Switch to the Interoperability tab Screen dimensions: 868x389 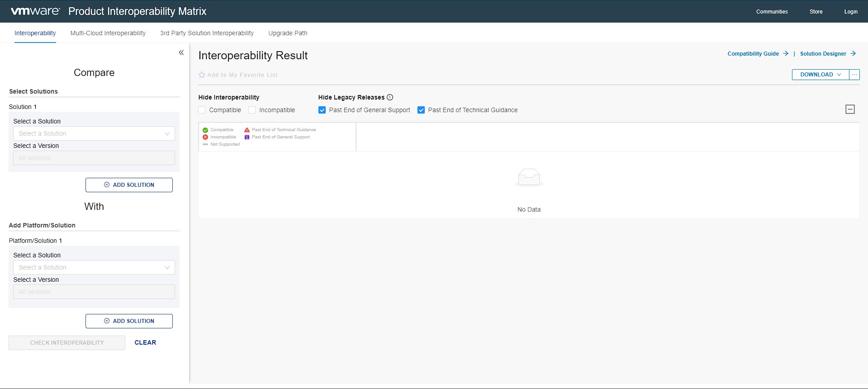[35, 33]
